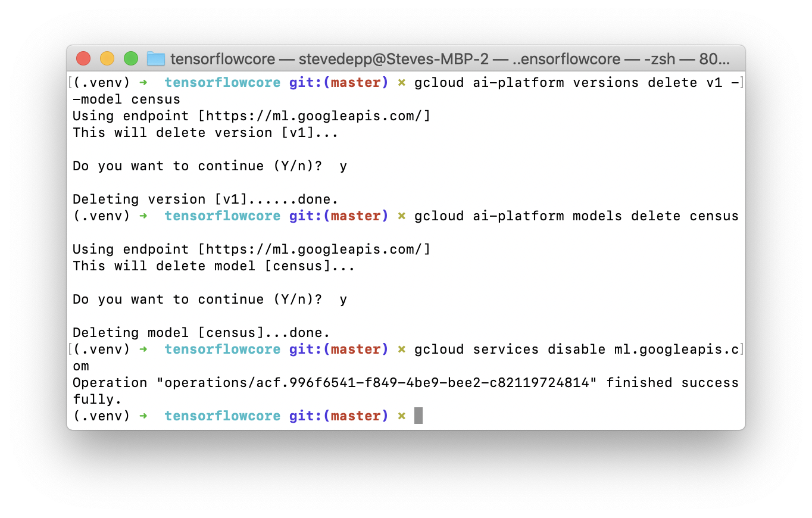Click the blinking cursor block
This screenshot has width=812, height=518.
[x=417, y=415]
